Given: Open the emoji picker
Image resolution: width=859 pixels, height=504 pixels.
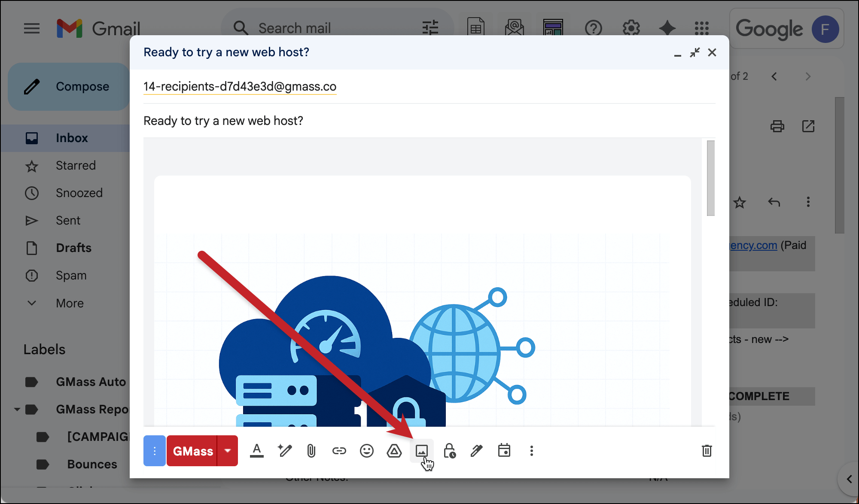Looking at the screenshot, I should click(x=366, y=451).
